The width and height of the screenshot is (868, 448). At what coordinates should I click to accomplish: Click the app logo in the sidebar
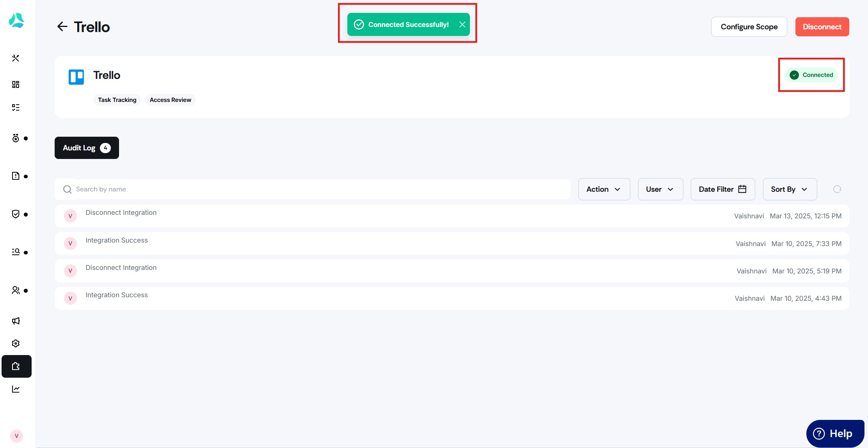[16, 21]
